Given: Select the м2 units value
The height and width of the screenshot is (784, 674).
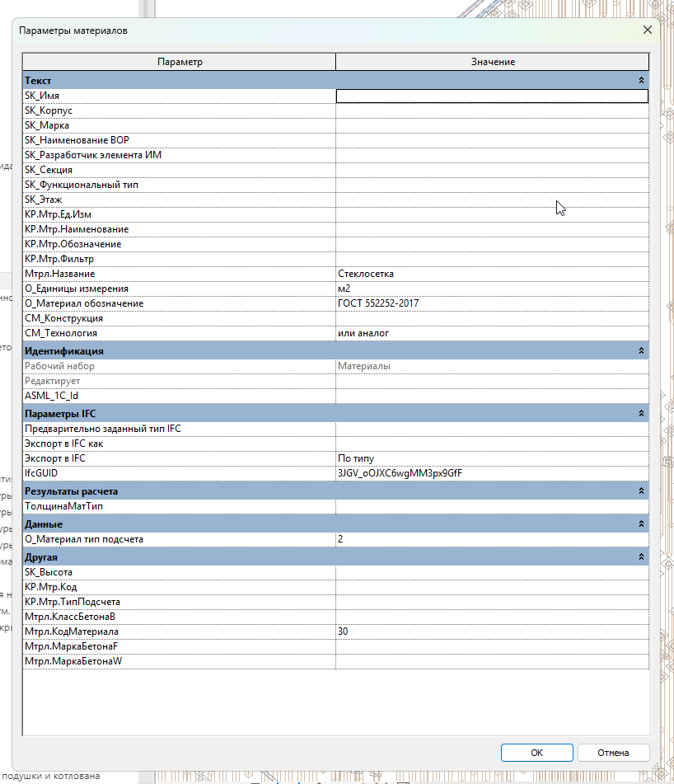Looking at the screenshot, I should 492,289.
